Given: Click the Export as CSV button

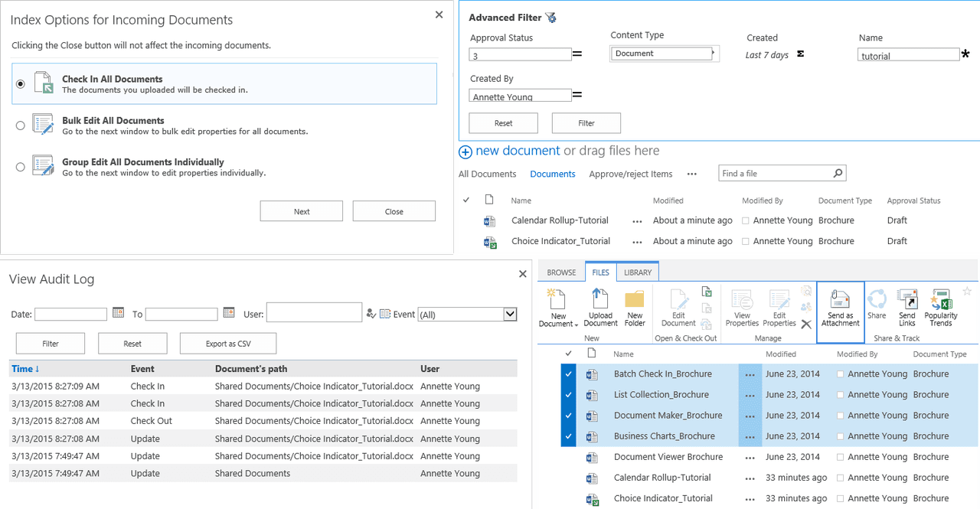Looking at the screenshot, I should click(228, 344).
